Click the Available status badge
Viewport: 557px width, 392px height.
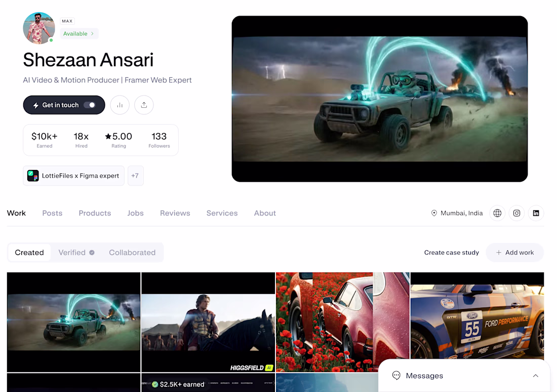coord(79,34)
